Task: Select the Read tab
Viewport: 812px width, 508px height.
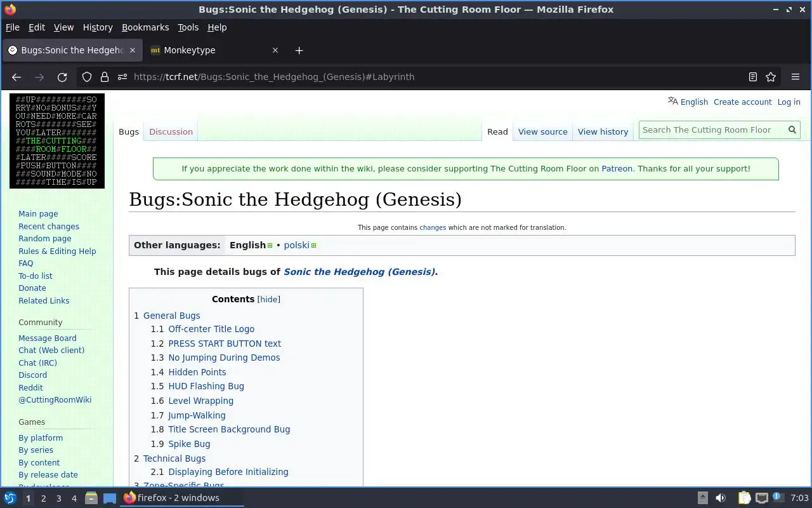Action: 497,131
